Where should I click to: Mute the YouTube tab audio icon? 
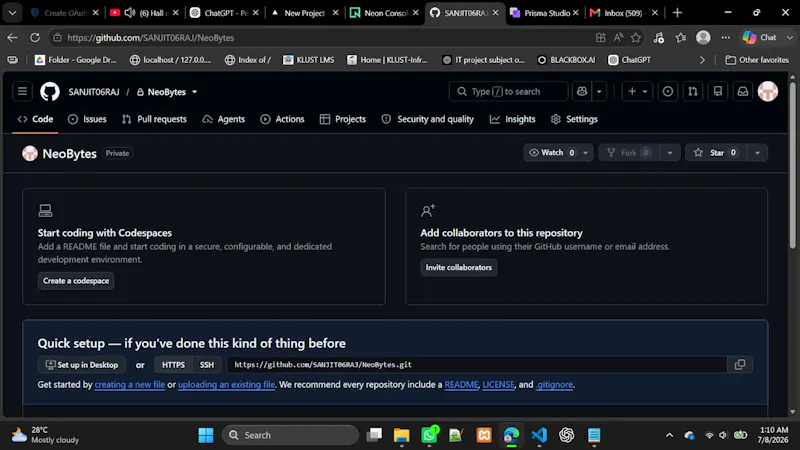pos(130,13)
